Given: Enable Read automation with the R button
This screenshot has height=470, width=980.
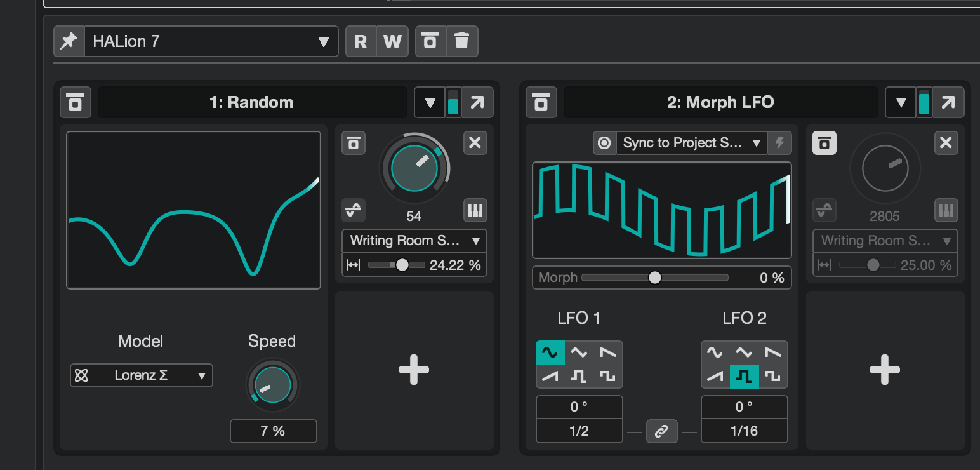Looking at the screenshot, I should (x=362, y=41).
